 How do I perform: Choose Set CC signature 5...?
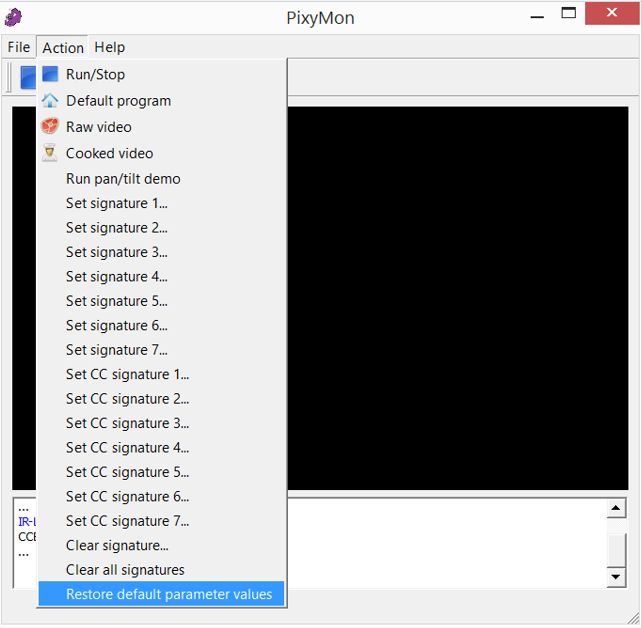[161, 472]
